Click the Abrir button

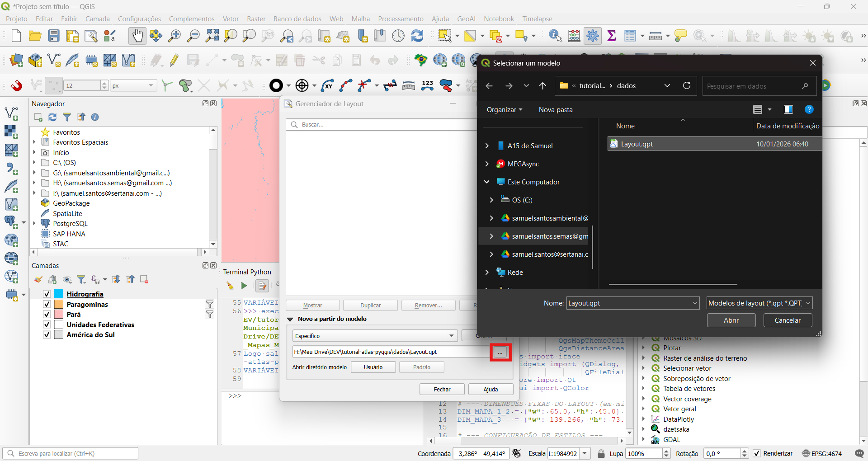click(731, 320)
